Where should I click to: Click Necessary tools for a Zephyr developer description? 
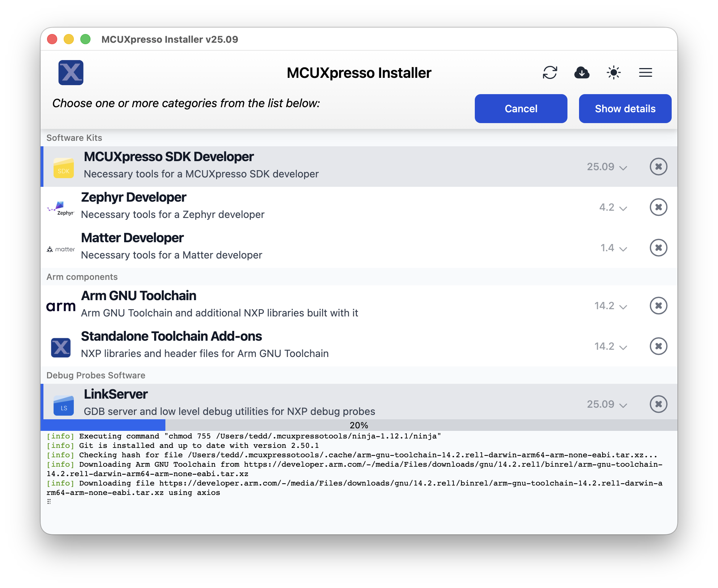pos(173,214)
